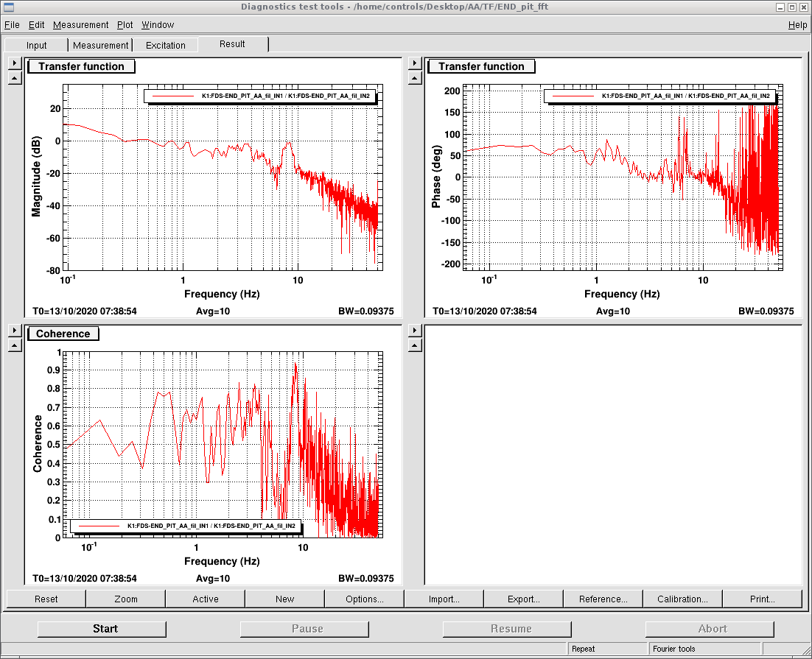Close the Diagnostics test tools window

pos(803,7)
